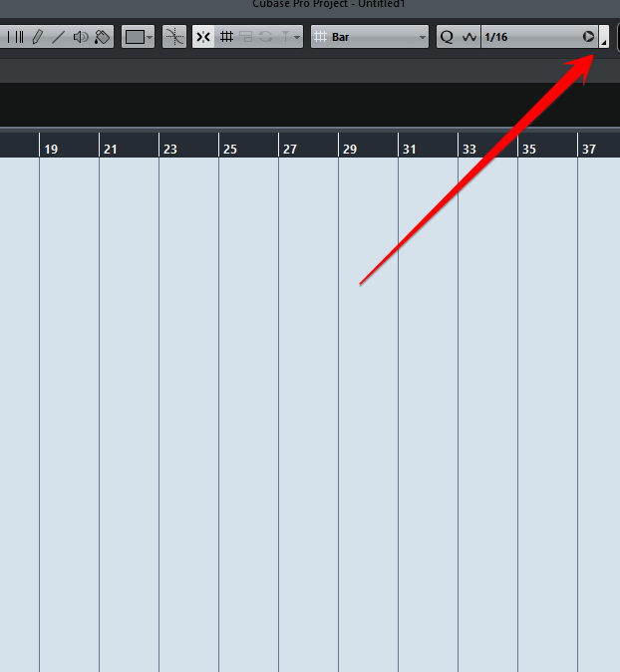Toggle the Snap on/off button

[x=203, y=37]
